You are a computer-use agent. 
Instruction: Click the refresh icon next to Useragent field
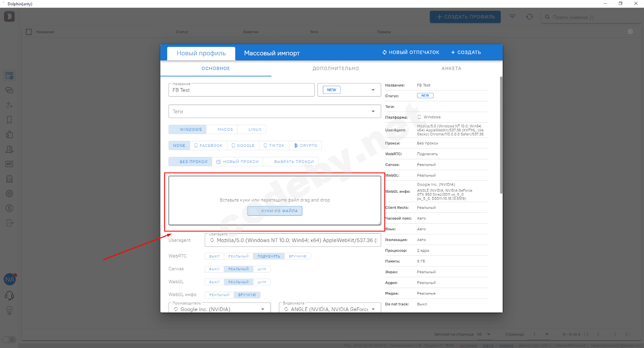[212, 240]
